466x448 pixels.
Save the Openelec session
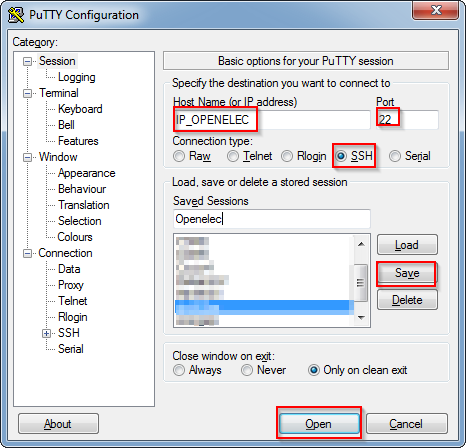(407, 273)
